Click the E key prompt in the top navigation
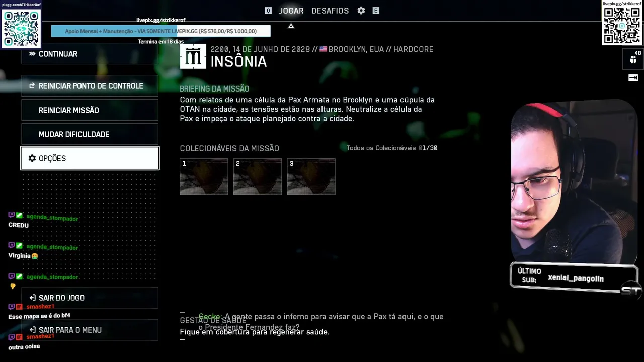Screen dimensions: 644x362 376,11
